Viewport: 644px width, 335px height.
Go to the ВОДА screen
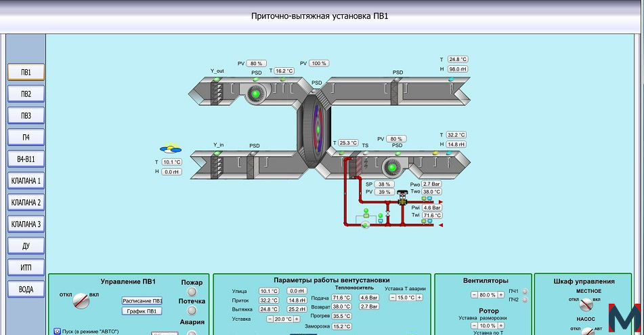pos(26,290)
